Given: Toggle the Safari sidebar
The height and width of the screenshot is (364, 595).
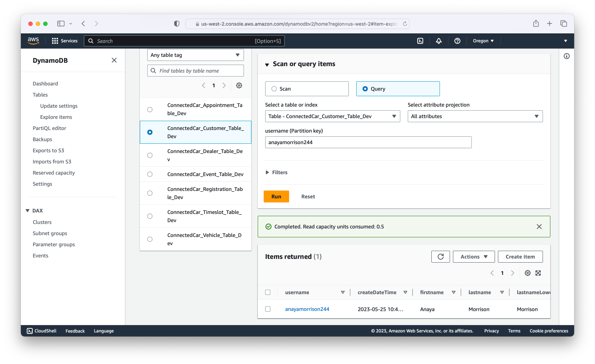Looking at the screenshot, I should [61, 23].
